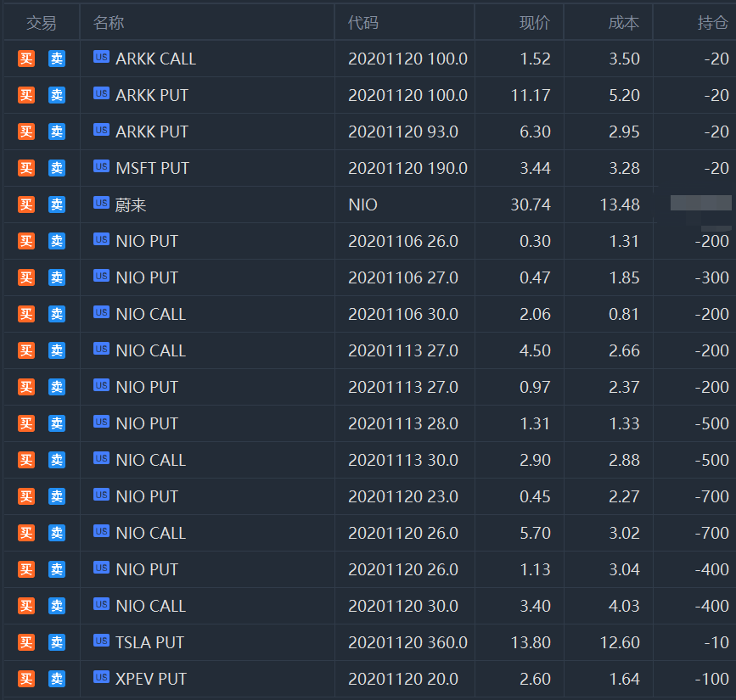736x700 pixels.
Task: Buy NIO PUT 20201120 23.0
Action: click(26, 496)
